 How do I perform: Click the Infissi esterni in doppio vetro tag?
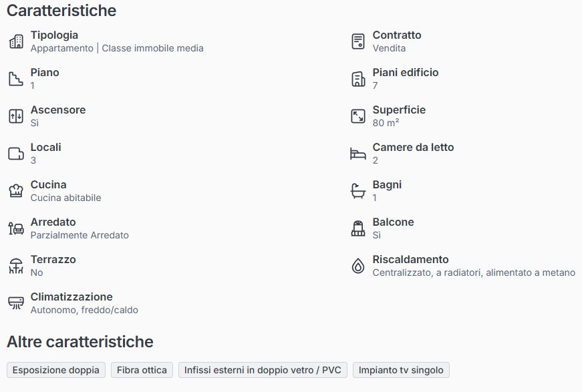tap(263, 370)
